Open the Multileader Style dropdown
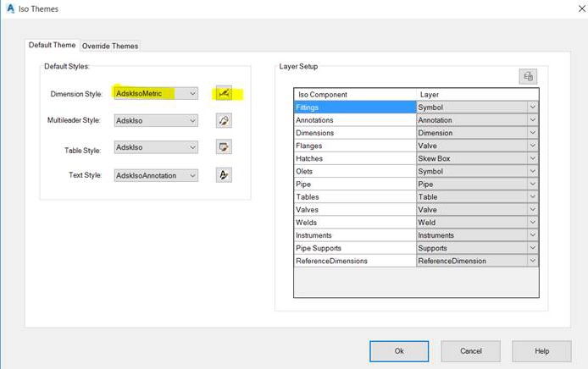 tap(193, 121)
